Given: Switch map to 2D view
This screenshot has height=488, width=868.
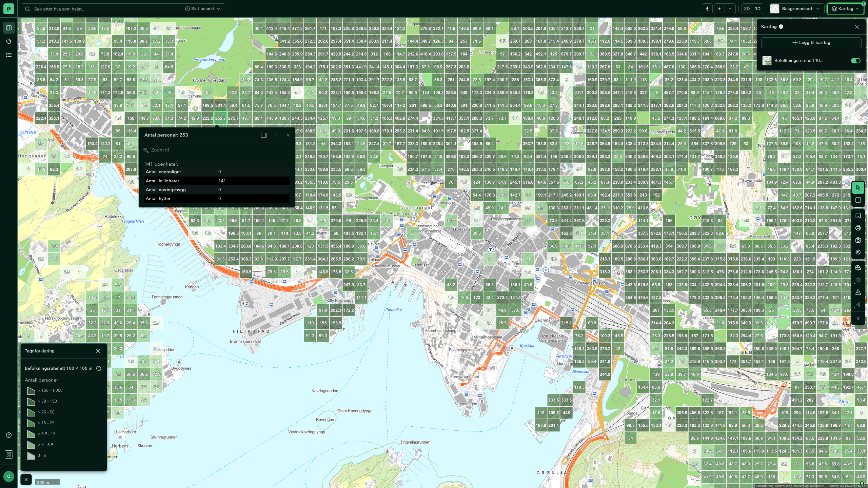Looking at the screenshot, I should pos(747,9).
